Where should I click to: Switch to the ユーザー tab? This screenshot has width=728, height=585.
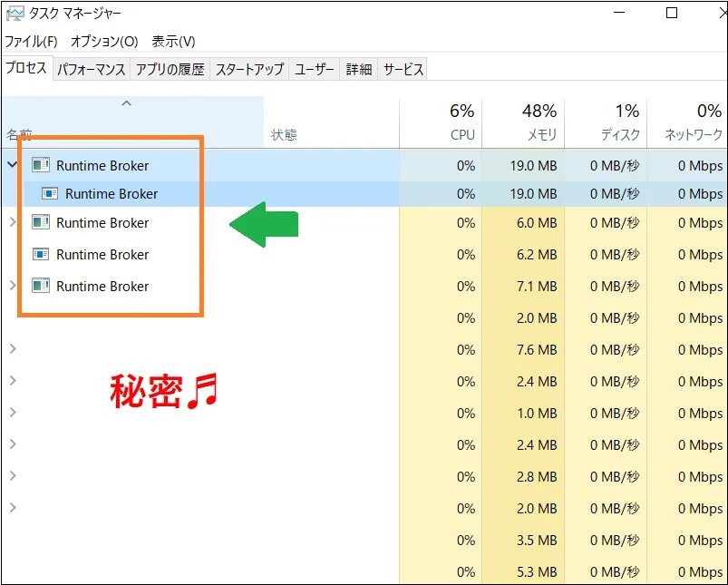tap(315, 69)
